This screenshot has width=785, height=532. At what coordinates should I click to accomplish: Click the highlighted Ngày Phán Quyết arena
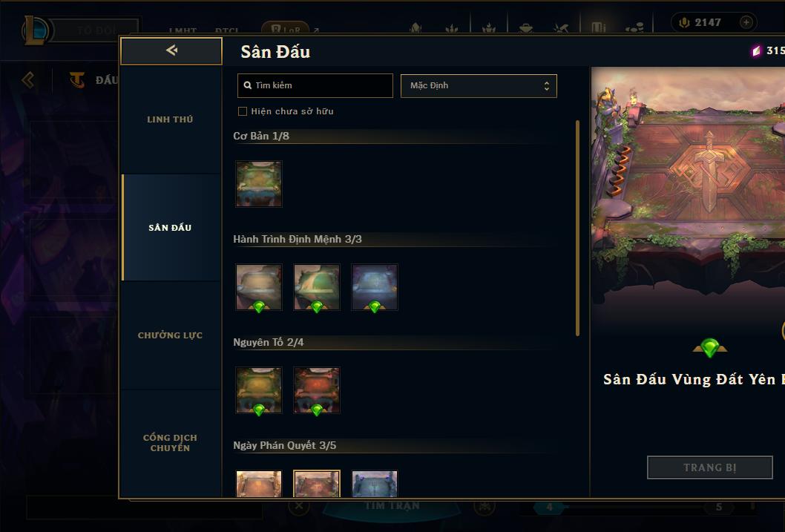click(x=316, y=484)
